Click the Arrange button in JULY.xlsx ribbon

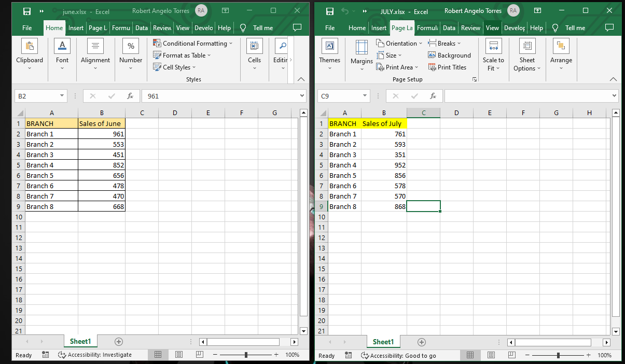[561, 54]
